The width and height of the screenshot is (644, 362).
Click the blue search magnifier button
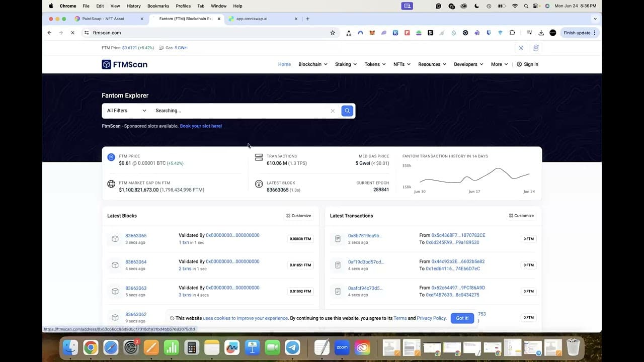click(x=347, y=111)
